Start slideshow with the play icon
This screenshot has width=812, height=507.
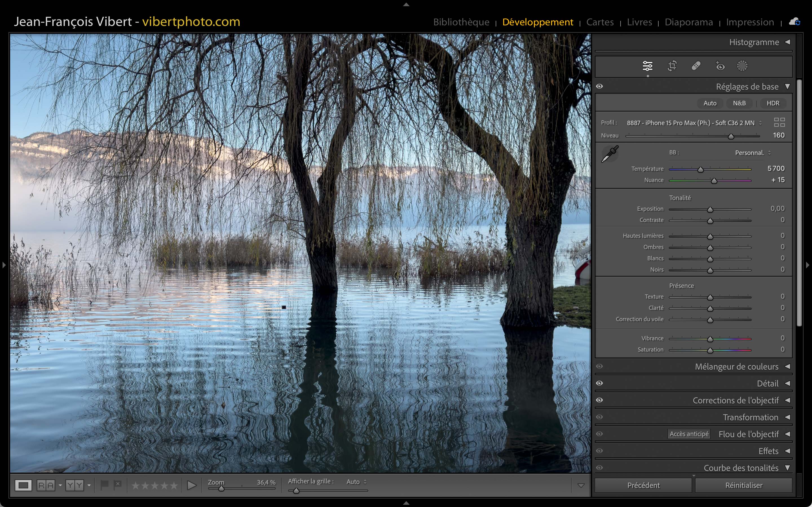click(x=192, y=485)
